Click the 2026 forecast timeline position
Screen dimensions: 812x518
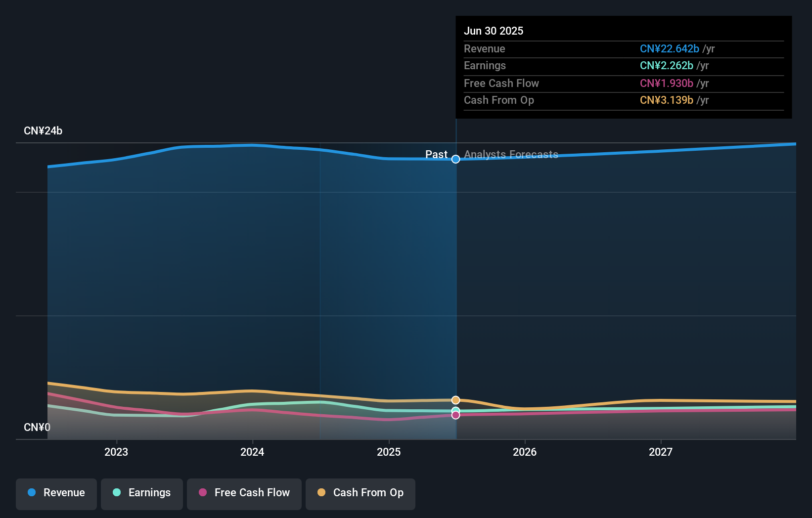point(525,451)
